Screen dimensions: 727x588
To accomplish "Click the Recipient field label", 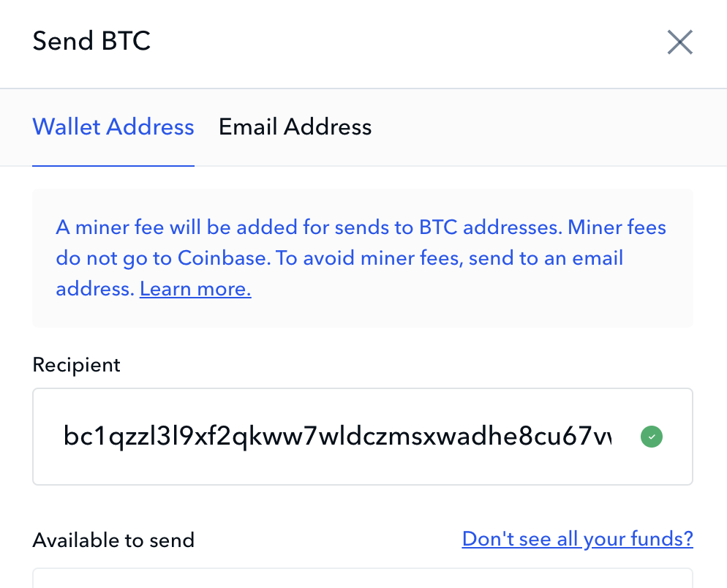I will 76,365.
